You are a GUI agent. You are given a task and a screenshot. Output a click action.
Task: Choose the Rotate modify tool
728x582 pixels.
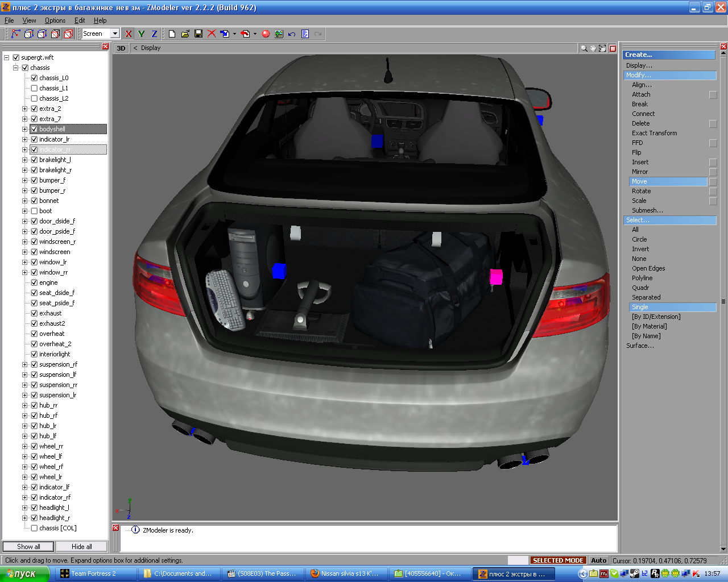641,191
